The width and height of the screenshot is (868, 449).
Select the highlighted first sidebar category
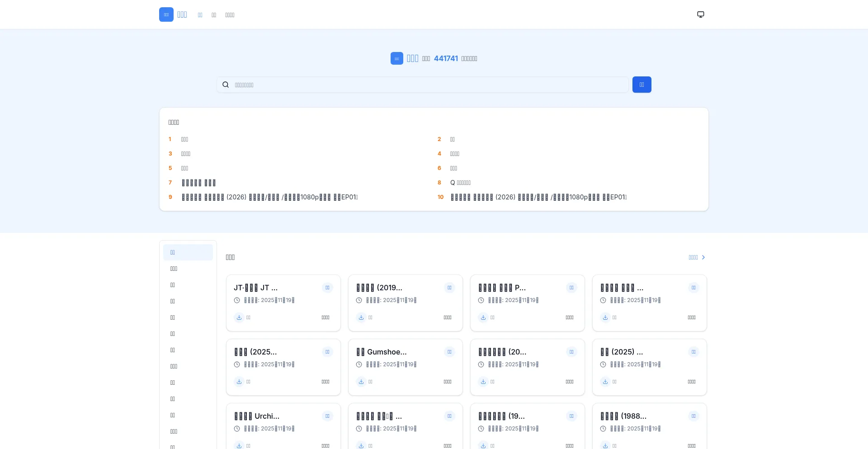click(x=188, y=252)
